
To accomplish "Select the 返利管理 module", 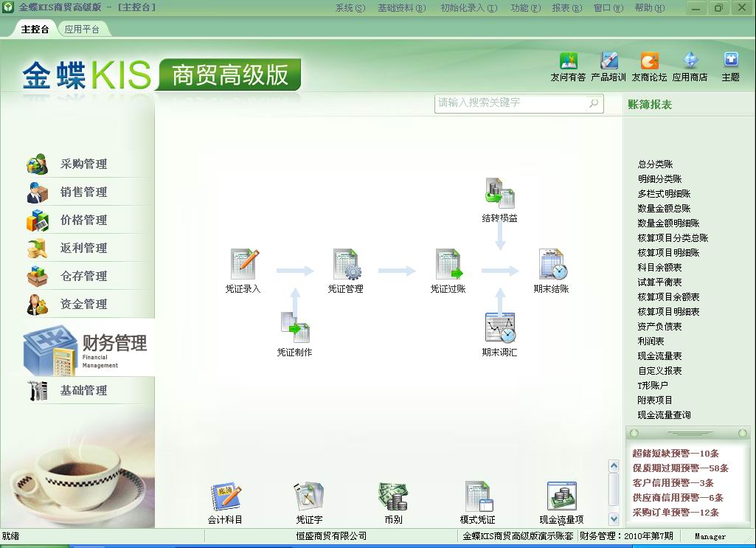I will [x=83, y=248].
